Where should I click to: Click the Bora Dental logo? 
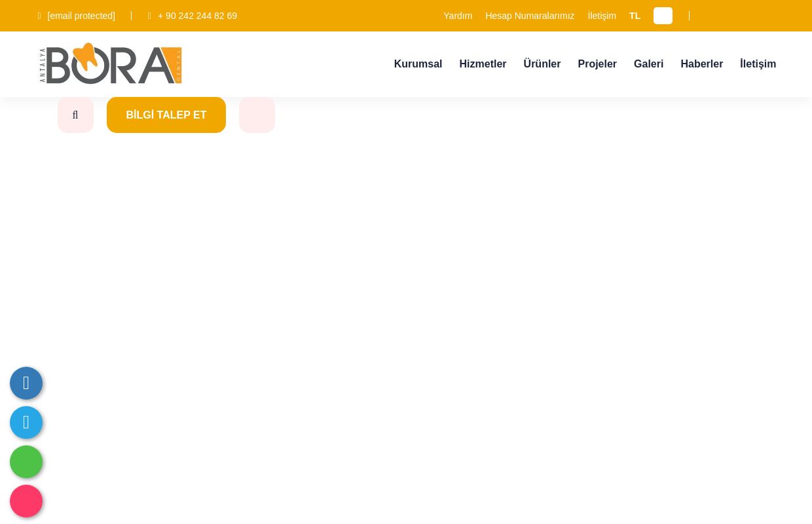[x=111, y=64]
